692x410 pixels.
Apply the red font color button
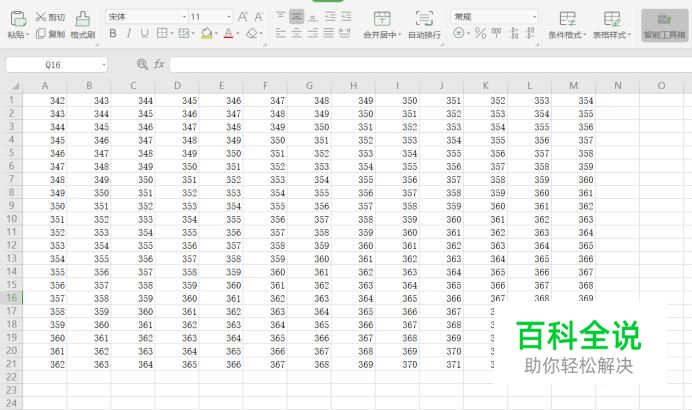click(228, 33)
